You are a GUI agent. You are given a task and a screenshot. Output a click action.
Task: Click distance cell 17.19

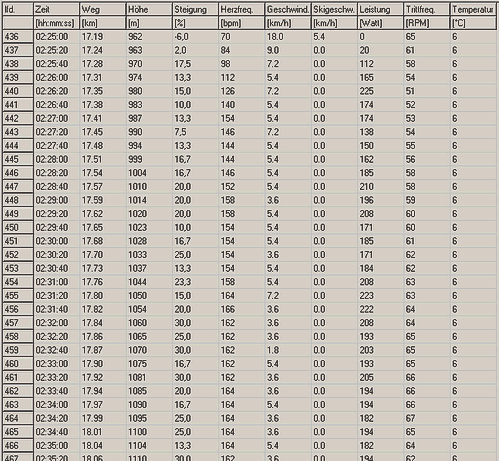[103, 37]
